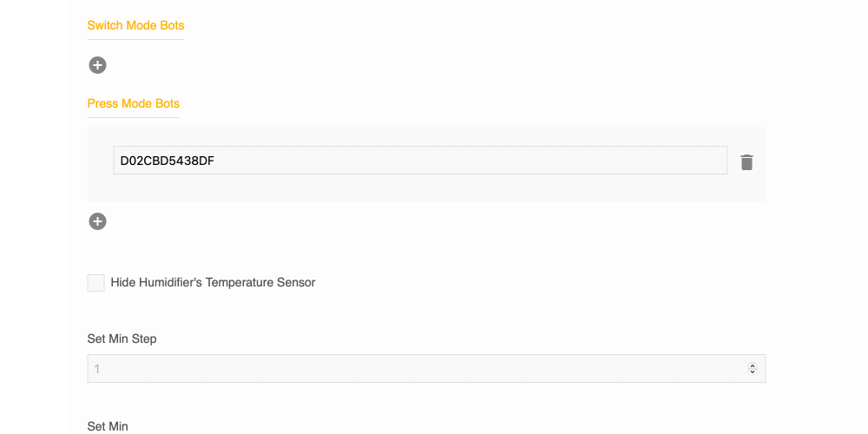Select the Press Mode Bots section heading
This screenshot has height=434, width=868.
133,103
